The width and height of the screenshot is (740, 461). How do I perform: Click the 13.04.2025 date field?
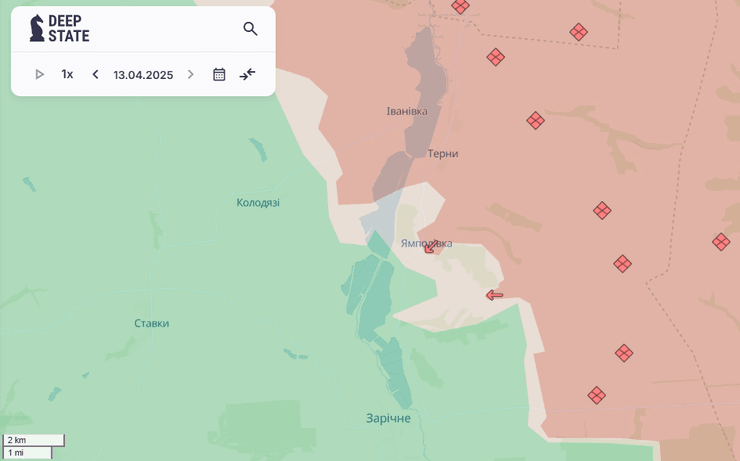[143, 75]
